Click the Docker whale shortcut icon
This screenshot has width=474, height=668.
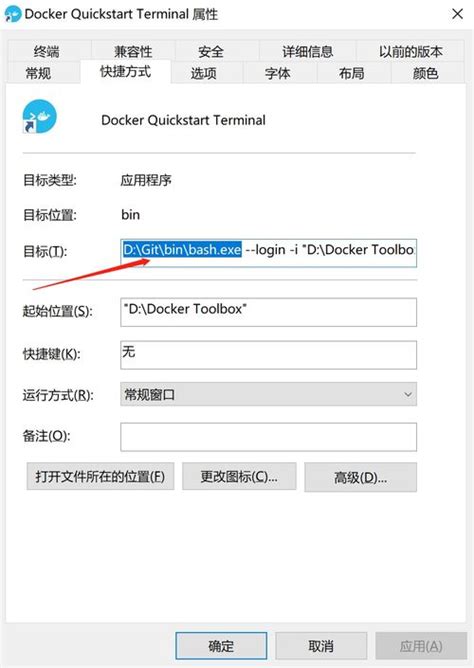39,116
